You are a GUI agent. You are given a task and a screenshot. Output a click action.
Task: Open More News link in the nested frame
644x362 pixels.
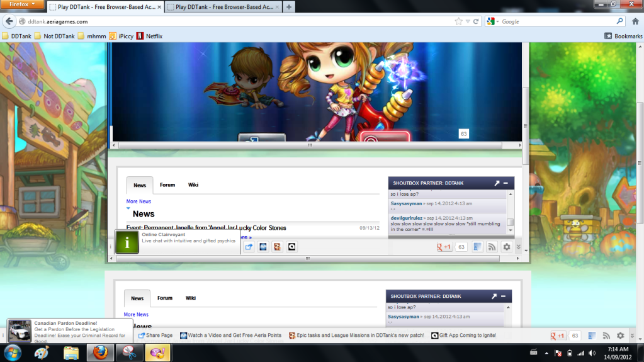coord(138,201)
